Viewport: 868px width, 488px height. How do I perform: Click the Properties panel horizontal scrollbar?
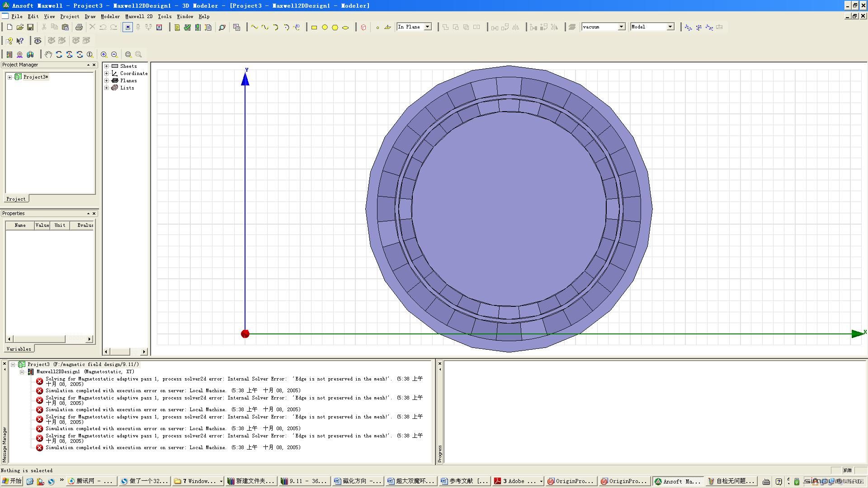[x=50, y=339]
